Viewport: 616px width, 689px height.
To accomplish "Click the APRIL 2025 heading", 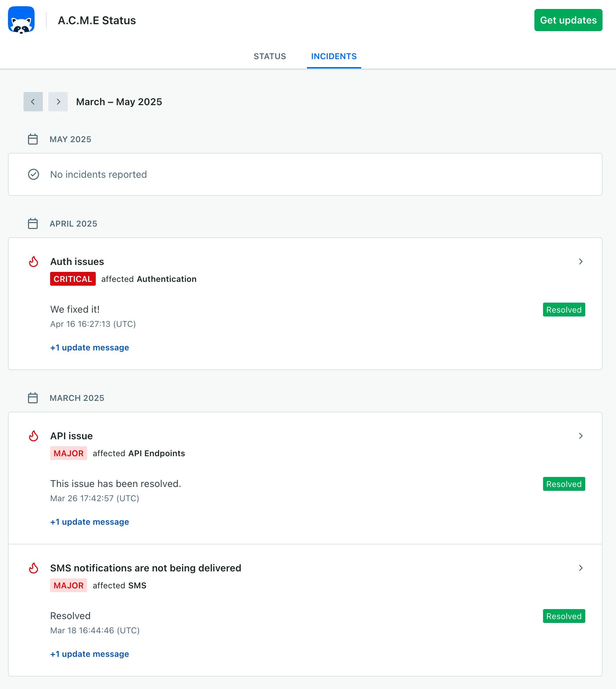I will 73,224.
